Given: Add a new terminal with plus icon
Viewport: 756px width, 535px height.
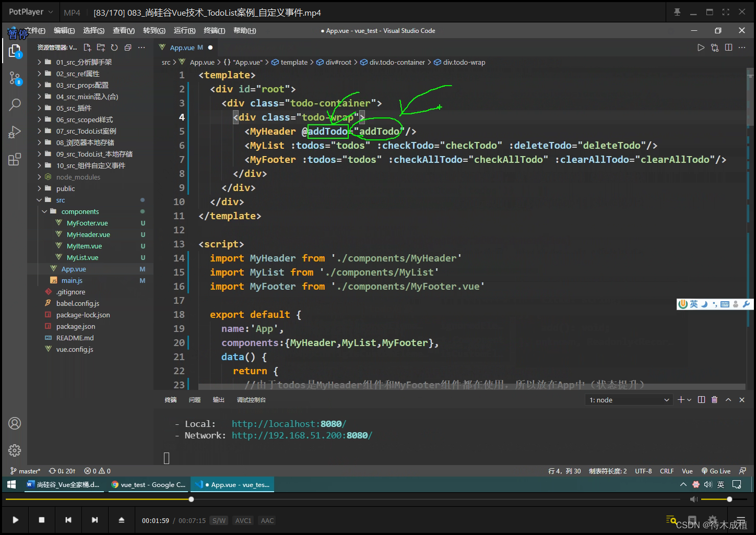Looking at the screenshot, I should [x=681, y=400].
